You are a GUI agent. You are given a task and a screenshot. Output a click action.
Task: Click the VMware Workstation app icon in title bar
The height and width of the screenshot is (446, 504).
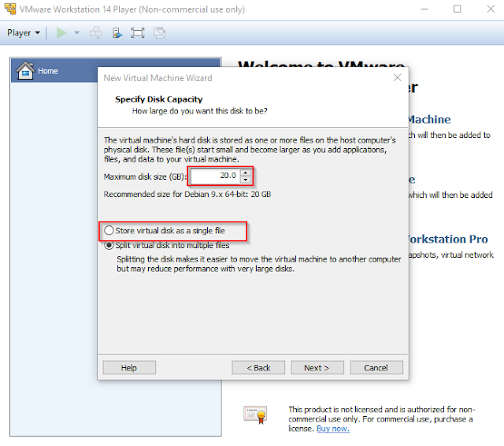[10, 9]
